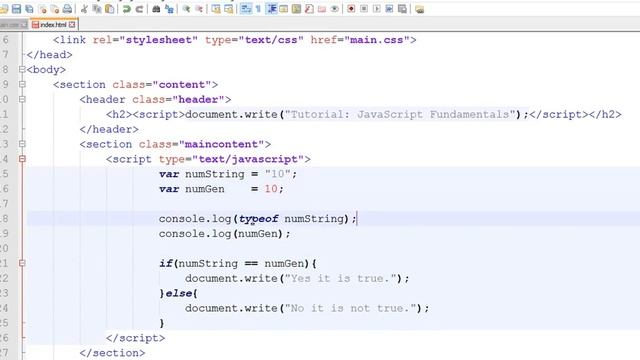Viewport: 640px width, 360px height.
Task: Switch to the blurred tab left of index.html
Action: [13, 24]
